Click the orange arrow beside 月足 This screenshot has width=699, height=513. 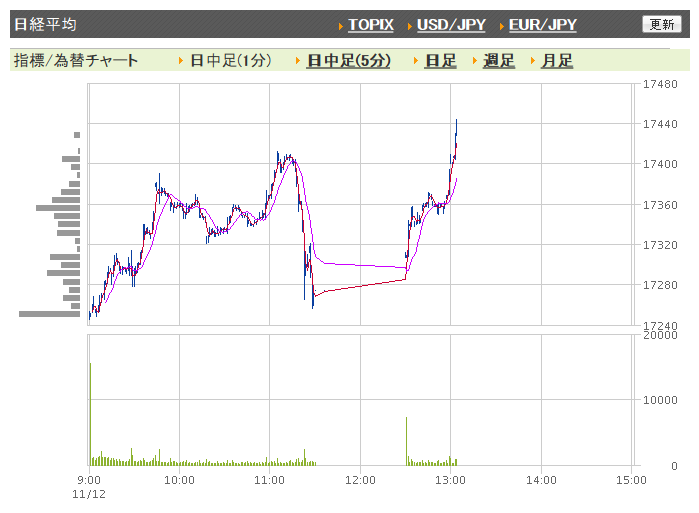pos(533,60)
